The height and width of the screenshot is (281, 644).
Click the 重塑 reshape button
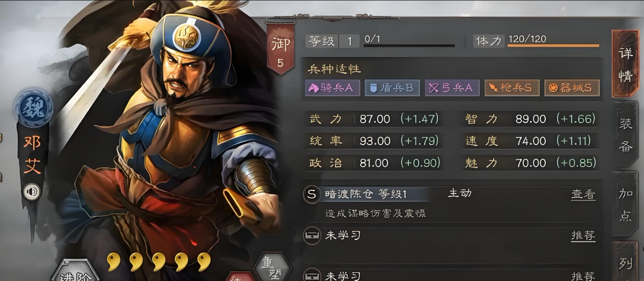(273, 268)
